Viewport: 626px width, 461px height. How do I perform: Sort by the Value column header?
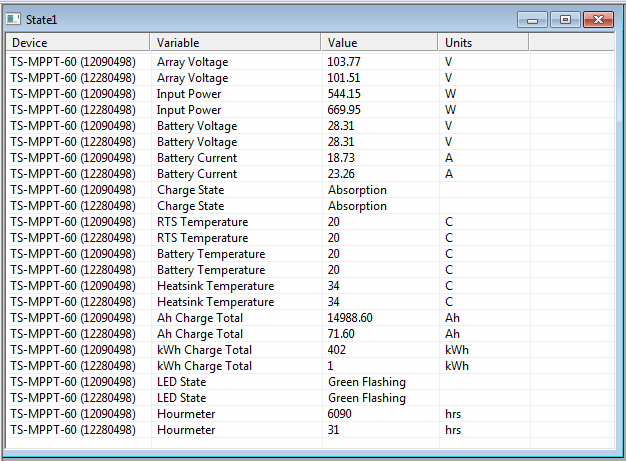380,43
